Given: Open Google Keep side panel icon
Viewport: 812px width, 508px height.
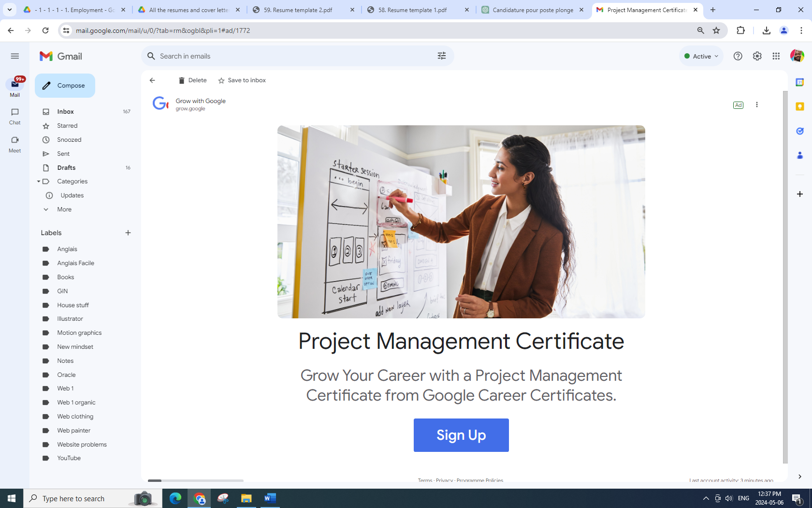Looking at the screenshot, I should [x=799, y=106].
